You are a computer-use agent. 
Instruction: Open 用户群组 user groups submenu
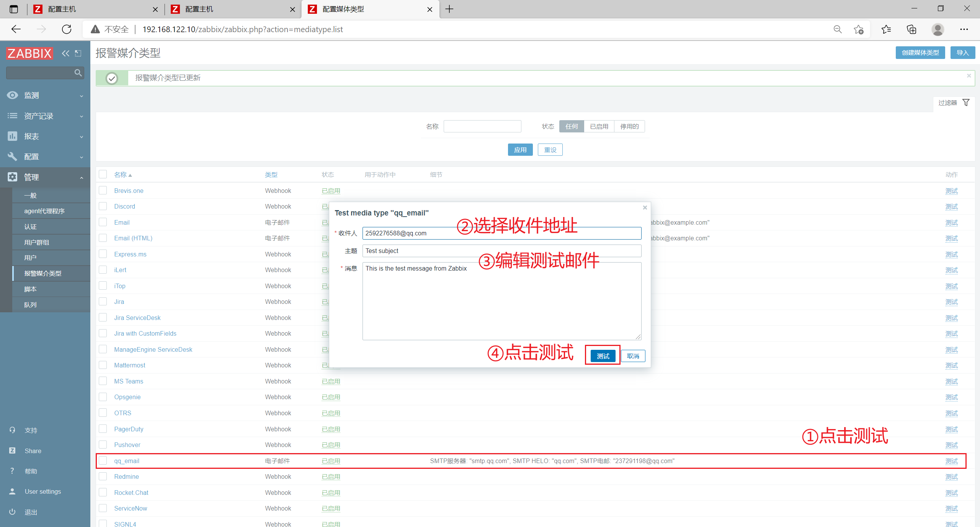click(x=51, y=242)
